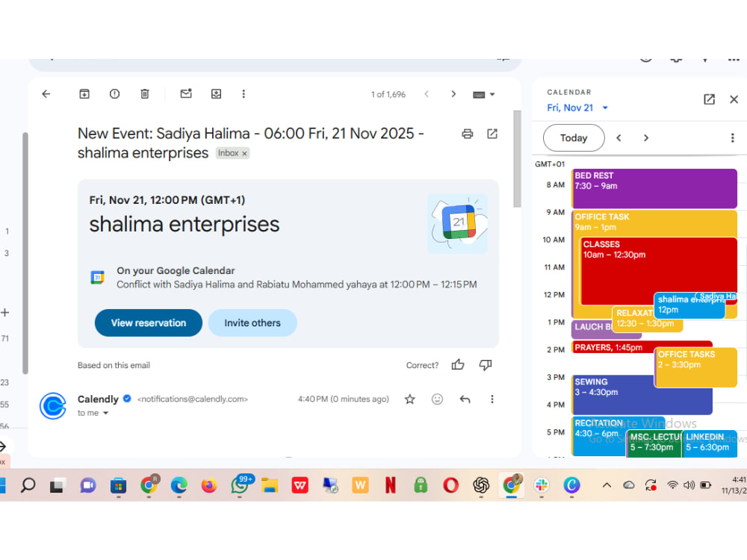Delete this email using trash icon
Viewport: 747px width, 560px height.
tap(145, 94)
